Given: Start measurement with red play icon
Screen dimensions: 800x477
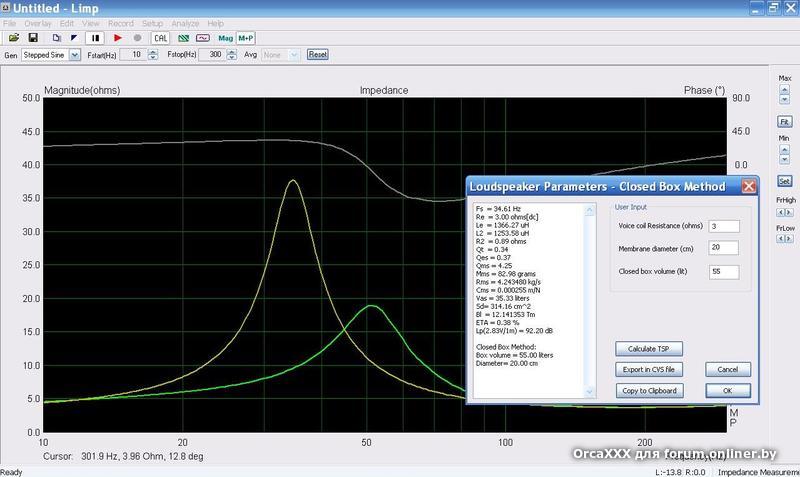Looking at the screenshot, I should coord(118,38).
